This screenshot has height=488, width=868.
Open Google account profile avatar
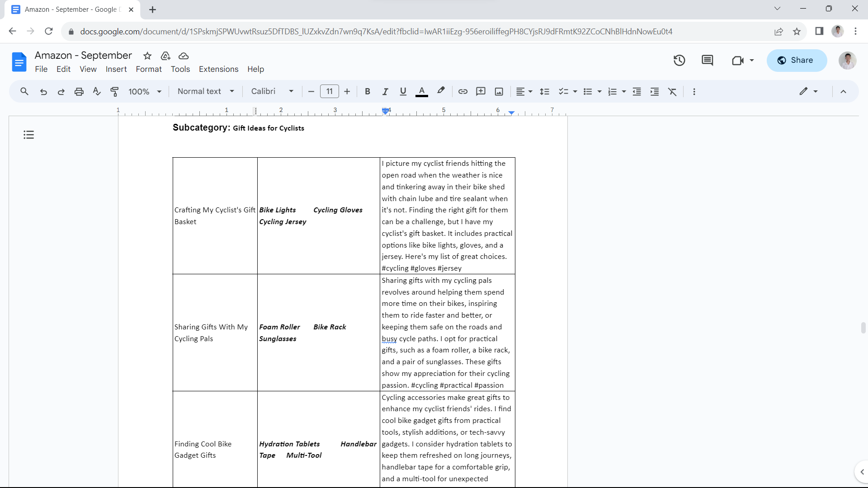[x=848, y=60]
